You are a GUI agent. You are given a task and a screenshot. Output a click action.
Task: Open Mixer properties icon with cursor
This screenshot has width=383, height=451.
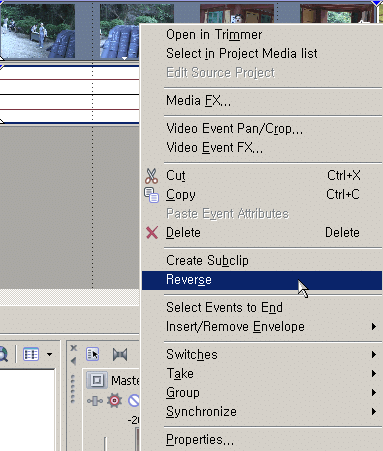point(93,354)
